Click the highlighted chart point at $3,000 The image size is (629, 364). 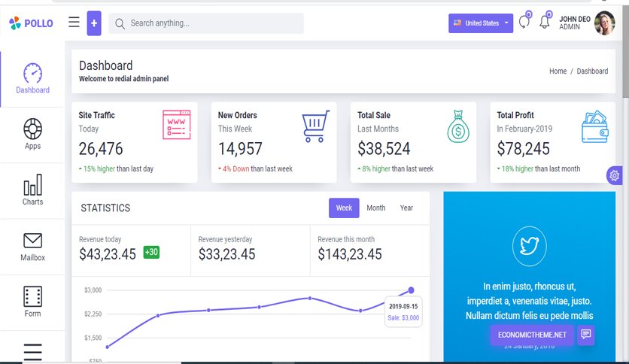411,290
